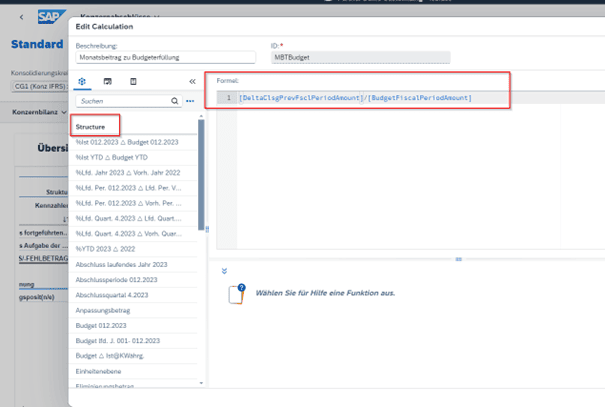Switch to the second panel tab icon
The width and height of the screenshot is (605, 407).
pos(107,80)
